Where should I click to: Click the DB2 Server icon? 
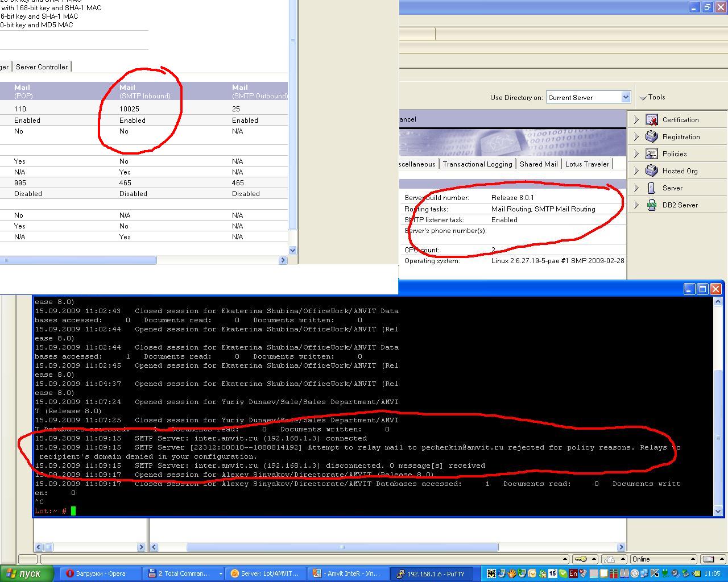(x=652, y=205)
